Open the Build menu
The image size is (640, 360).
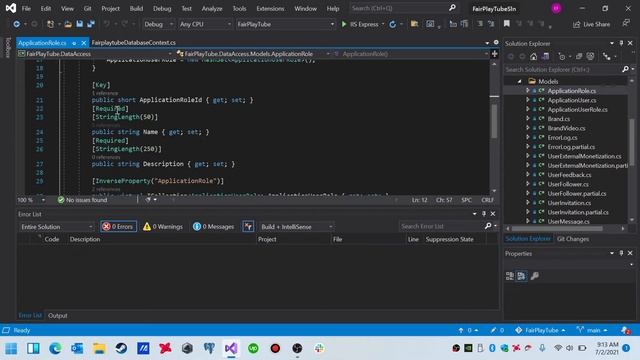pyautogui.click(x=136, y=9)
